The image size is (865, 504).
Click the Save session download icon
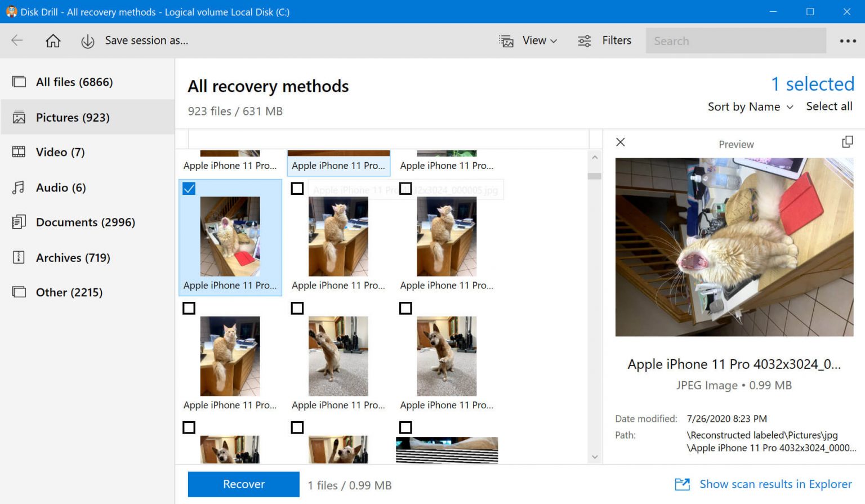tap(87, 42)
